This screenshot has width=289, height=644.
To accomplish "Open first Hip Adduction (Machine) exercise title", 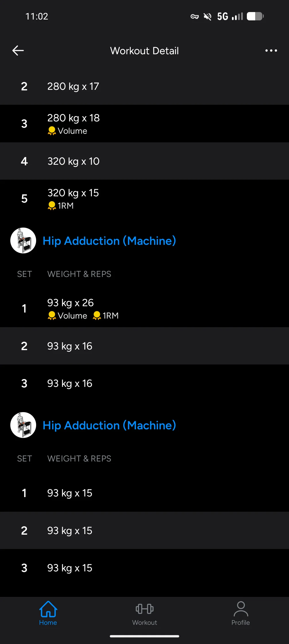I will click(109, 241).
